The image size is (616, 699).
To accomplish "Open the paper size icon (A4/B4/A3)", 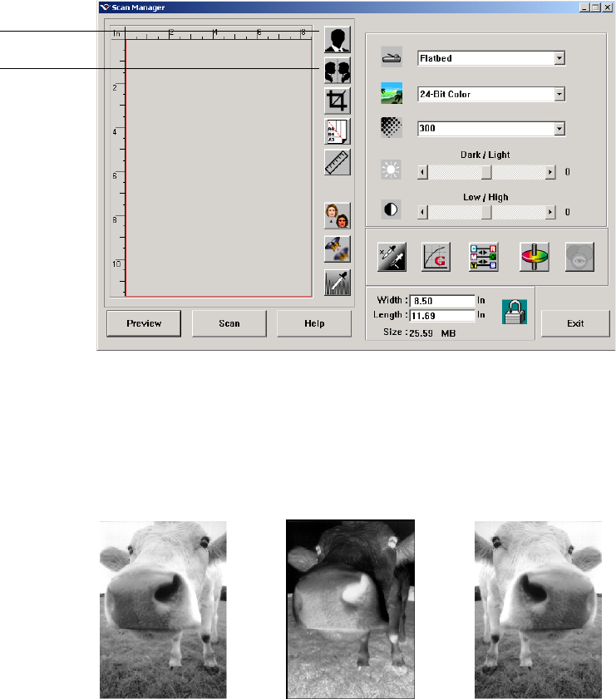I will (338, 131).
